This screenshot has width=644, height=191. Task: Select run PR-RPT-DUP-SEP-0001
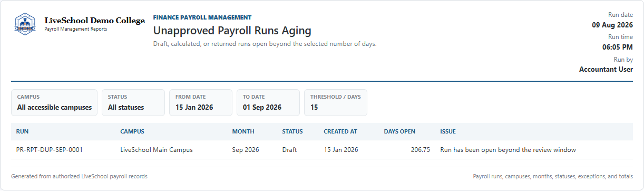pos(50,150)
